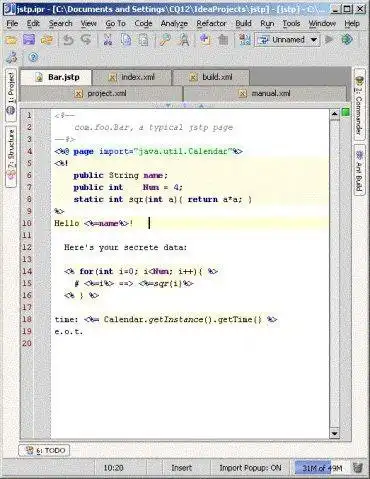The width and height of the screenshot is (370, 479).
Task: Click the comment "com.foo.Bar, a typical jstp page"
Action: point(154,127)
